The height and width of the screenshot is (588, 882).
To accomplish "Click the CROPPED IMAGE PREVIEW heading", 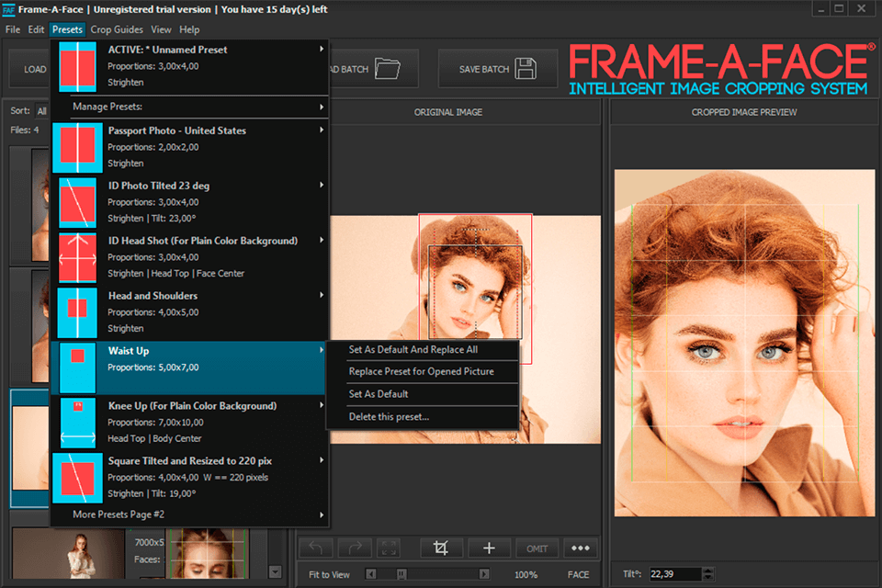I will pyautogui.click(x=743, y=112).
